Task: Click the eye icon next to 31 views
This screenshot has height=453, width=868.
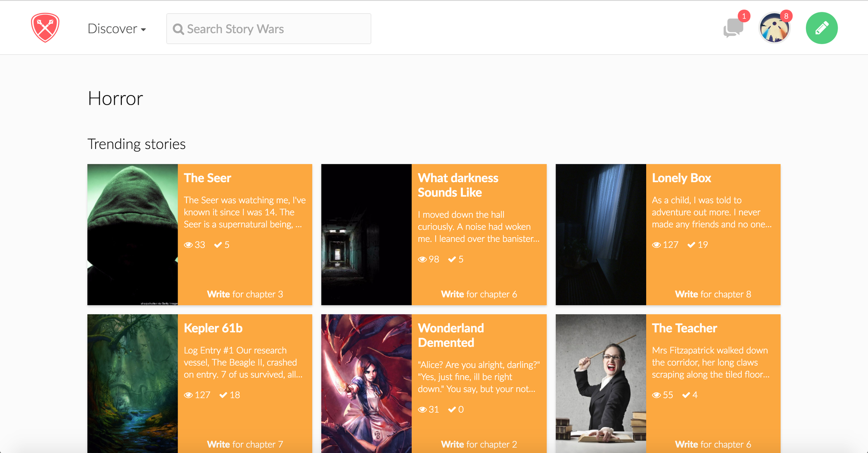Action: (x=422, y=410)
